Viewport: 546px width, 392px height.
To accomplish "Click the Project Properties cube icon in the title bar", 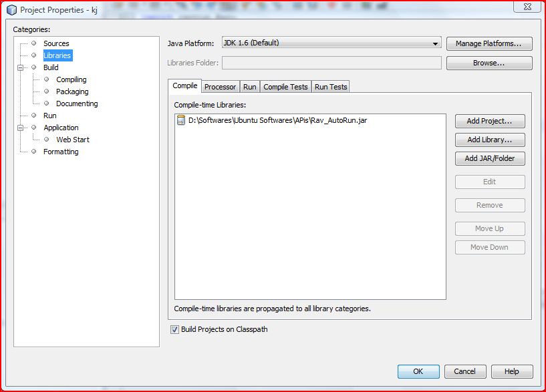I will (x=12, y=10).
